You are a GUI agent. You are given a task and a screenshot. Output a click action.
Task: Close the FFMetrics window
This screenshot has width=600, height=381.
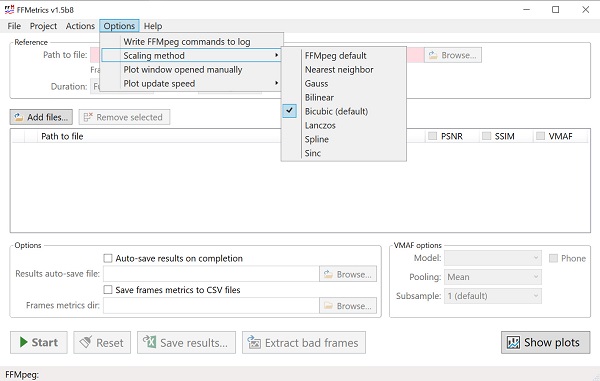(x=585, y=10)
